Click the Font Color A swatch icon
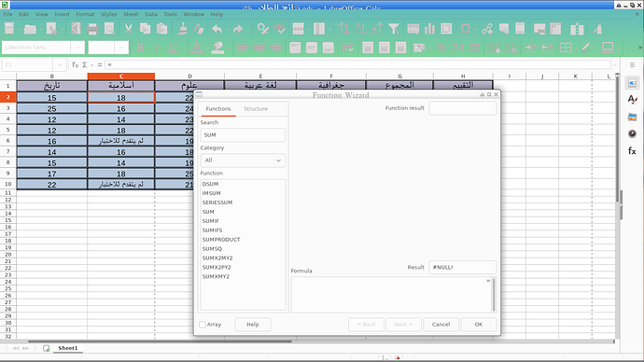Screen dimensions: 644x362 pos(197,48)
